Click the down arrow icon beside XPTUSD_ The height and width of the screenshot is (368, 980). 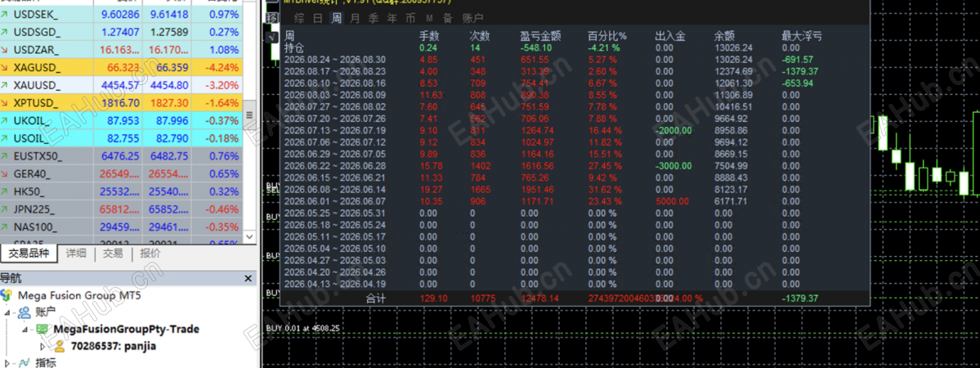point(5,103)
